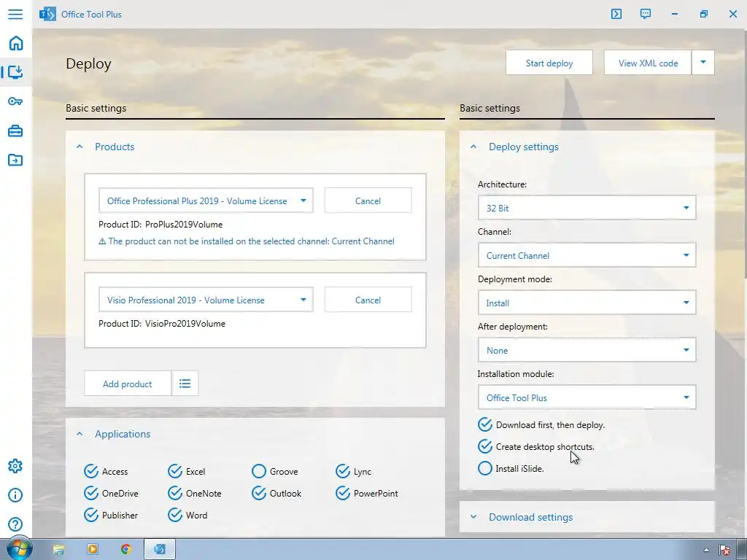Image resolution: width=747 pixels, height=560 pixels.
Task: Click the Action Center flag tray icon
Action: 724,550
